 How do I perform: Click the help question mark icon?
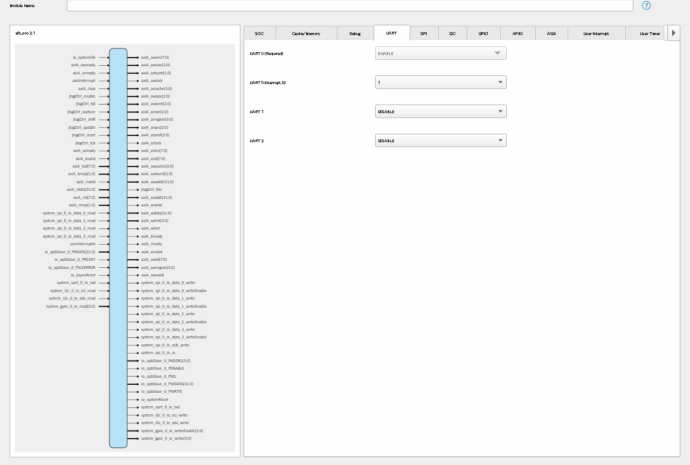[x=646, y=5]
